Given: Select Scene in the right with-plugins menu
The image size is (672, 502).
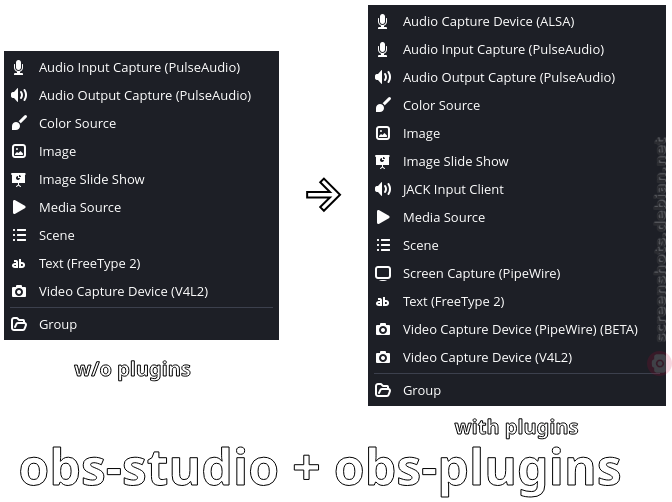Looking at the screenshot, I should click(x=517, y=245).
